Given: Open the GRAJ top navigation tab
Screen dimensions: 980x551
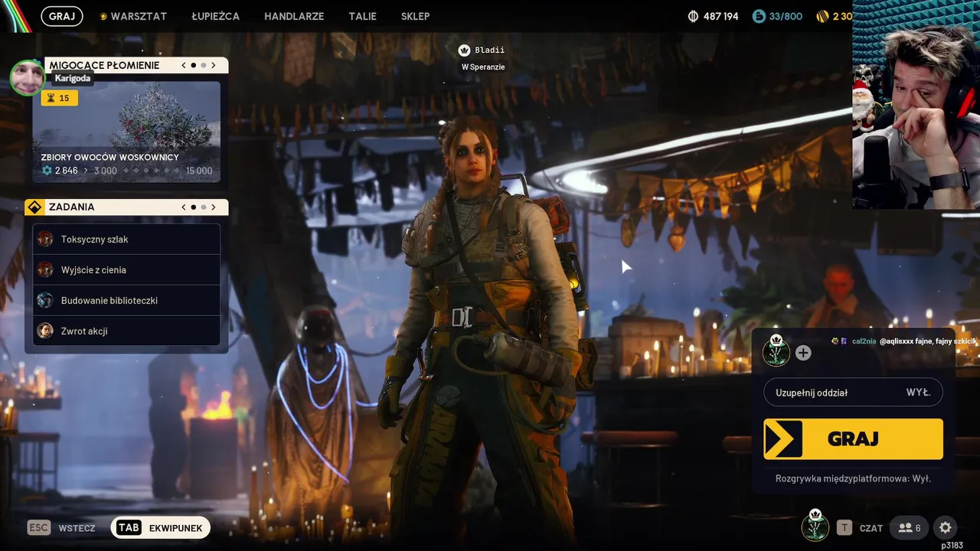Looking at the screenshot, I should [62, 16].
